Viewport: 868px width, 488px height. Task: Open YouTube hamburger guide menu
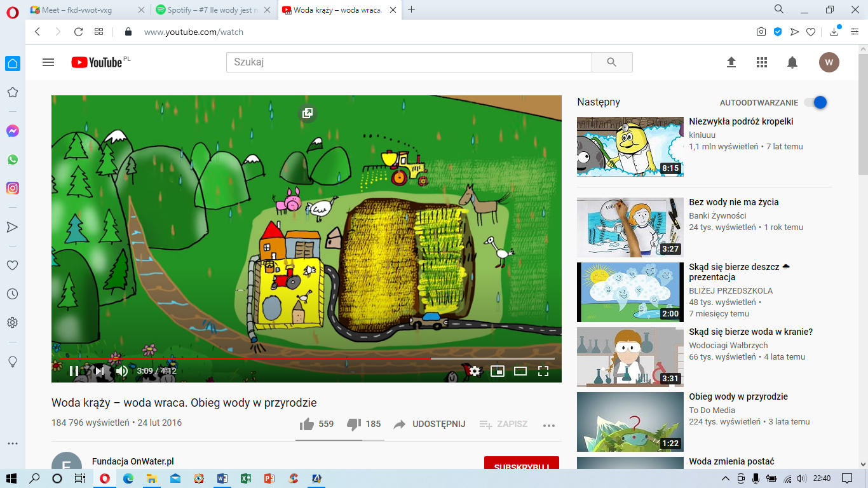(48, 62)
